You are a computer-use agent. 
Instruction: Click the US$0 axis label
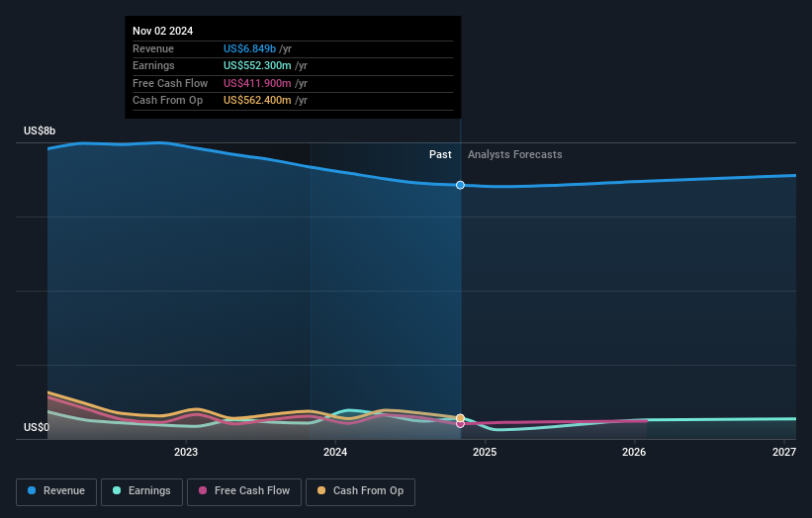[x=37, y=427]
